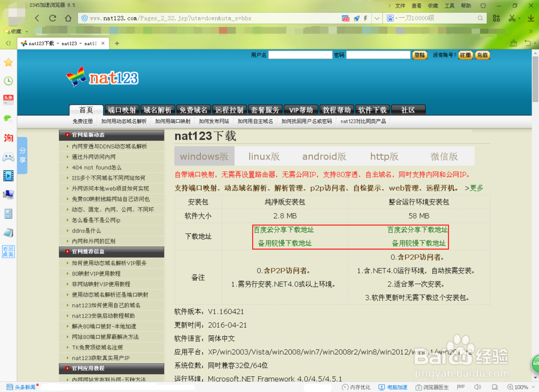The image size is (539, 392).
Task: Click the >更多 link
Action: [474, 188]
